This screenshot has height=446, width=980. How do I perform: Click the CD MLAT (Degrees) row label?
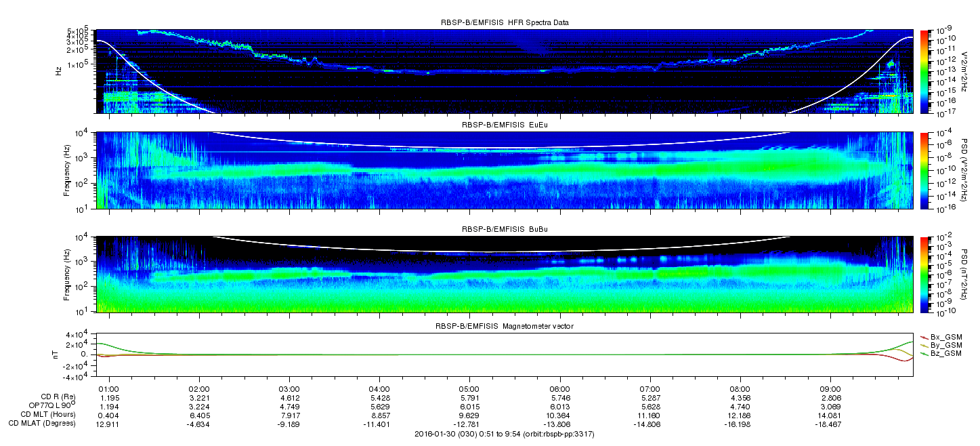pos(43,423)
